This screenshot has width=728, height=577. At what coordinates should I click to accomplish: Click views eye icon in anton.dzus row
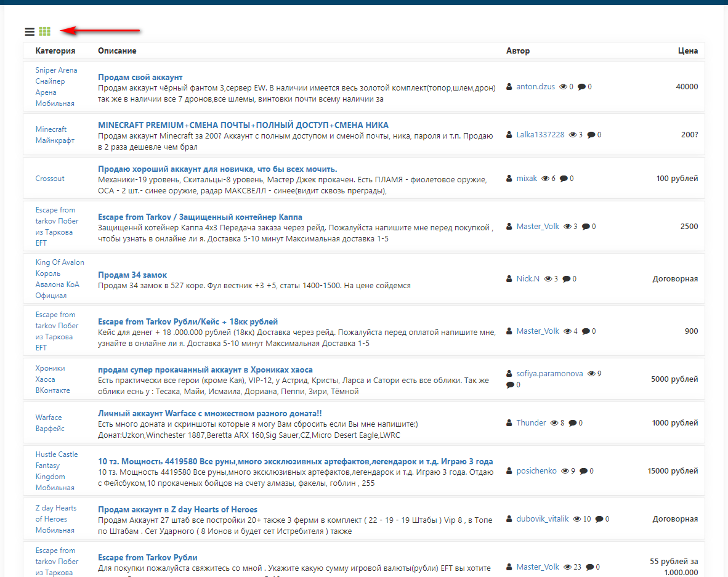tap(563, 87)
